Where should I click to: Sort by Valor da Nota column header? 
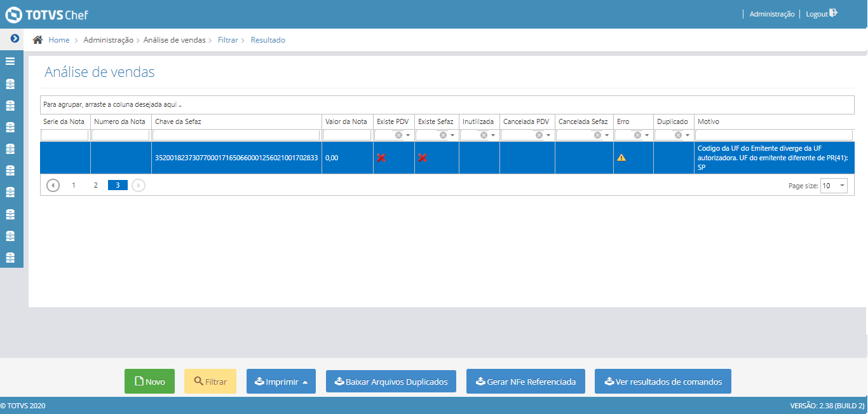(346, 121)
